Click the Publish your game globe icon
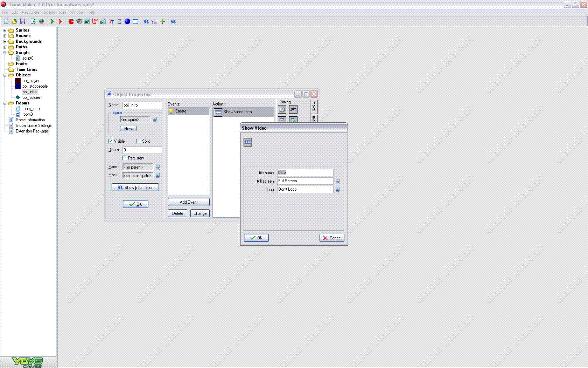Image resolution: width=588 pixels, height=368 pixels. pyautogui.click(x=41, y=21)
